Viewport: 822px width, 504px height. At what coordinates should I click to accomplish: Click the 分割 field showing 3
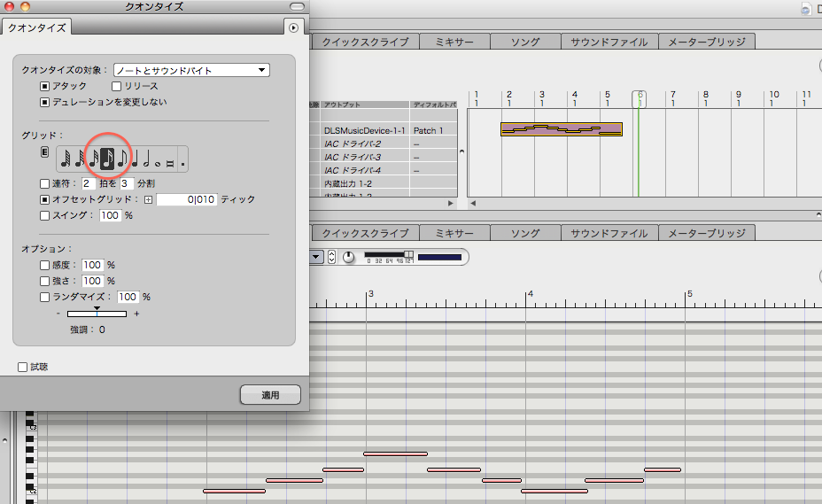[127, 183]
